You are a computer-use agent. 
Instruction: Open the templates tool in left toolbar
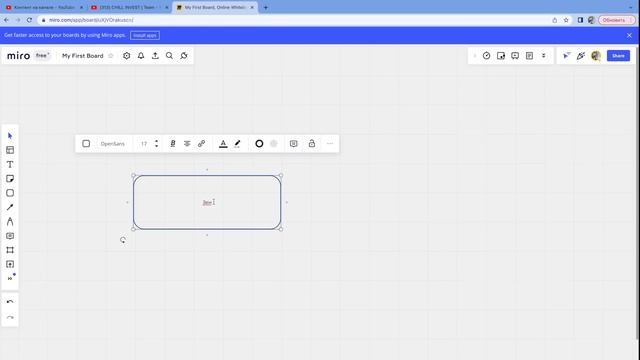tap(10, 150)
